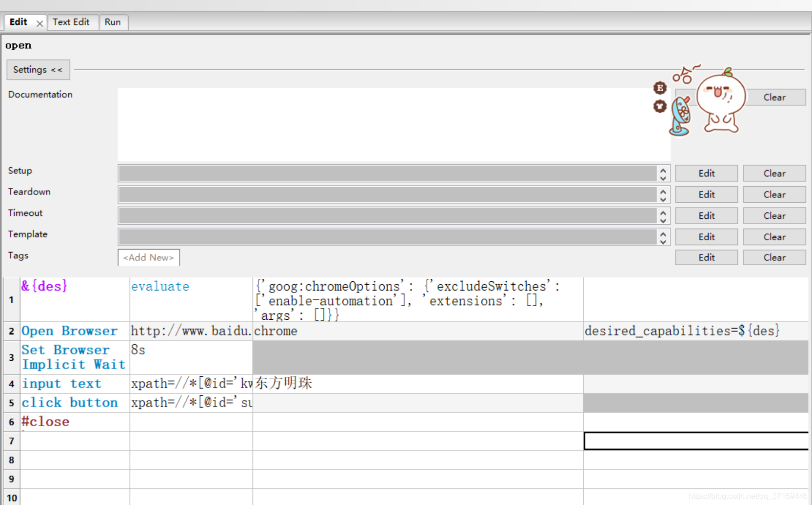Edit the Setup setting
The width and height of the screenshot is (812, 505).
(x=706, y=173)
